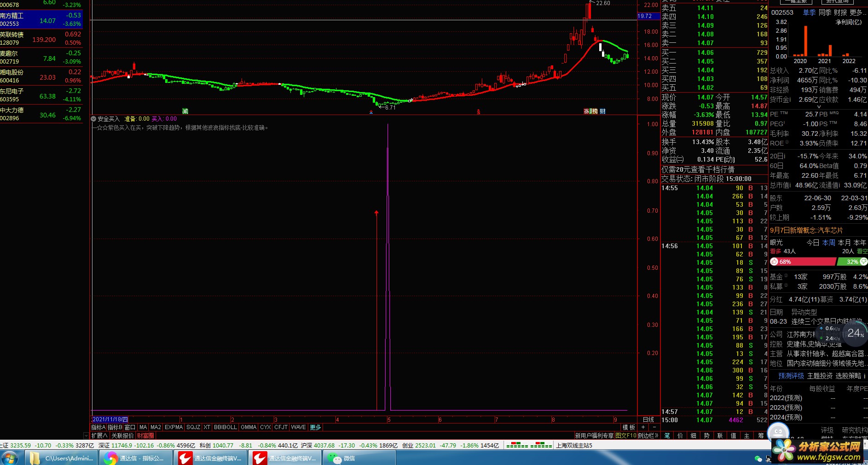Apply the BBIBOLL indicator
The height and width of the screenshot is (465, 868).
pos(226,427)
